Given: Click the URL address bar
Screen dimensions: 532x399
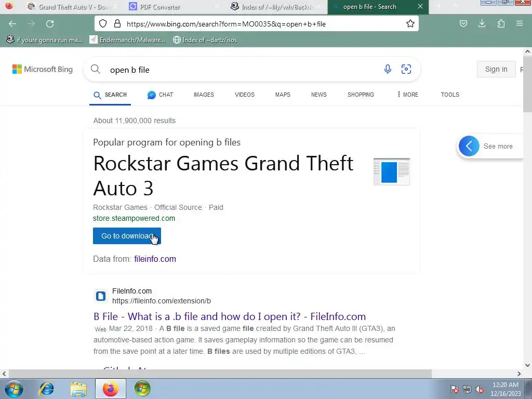Looking at the screenshot, I should point(256,24).
